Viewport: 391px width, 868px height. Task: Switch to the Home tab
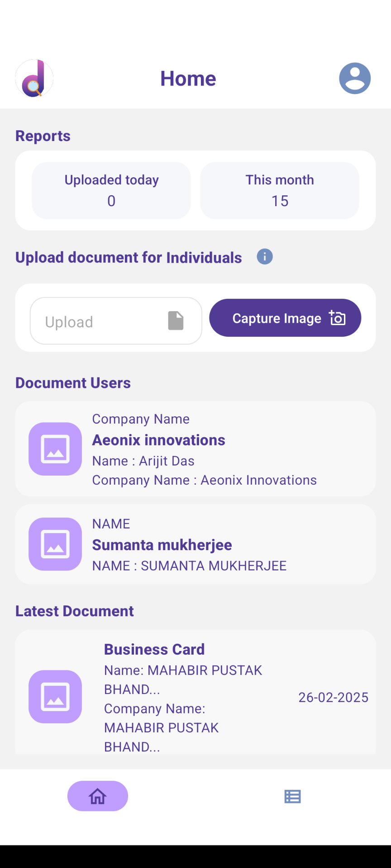pos(98,796)
